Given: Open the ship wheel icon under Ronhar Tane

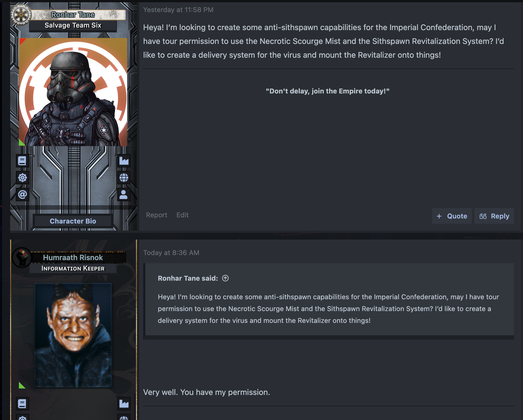Looking at the screenshot, I should point(22,178).
